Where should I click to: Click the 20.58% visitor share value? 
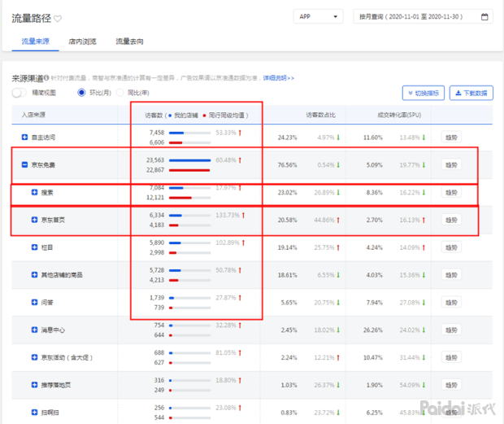[287, 220]
